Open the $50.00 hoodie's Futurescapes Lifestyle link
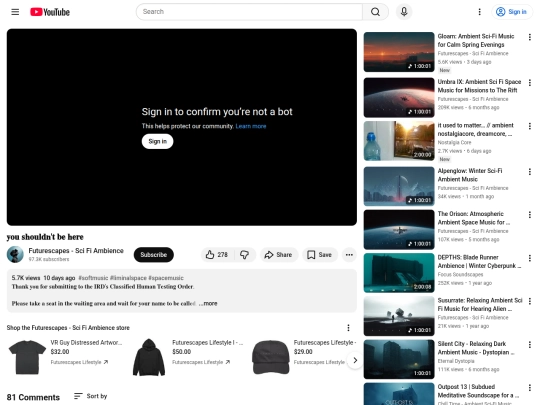The width and height of the screenshot is (540, 405). (x=201, y=362)
